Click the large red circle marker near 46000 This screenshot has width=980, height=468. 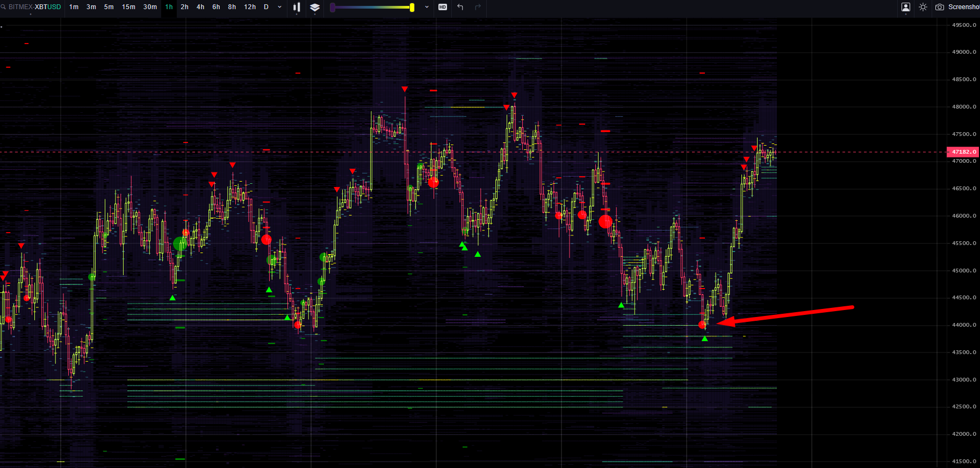(x=606, y=221)
